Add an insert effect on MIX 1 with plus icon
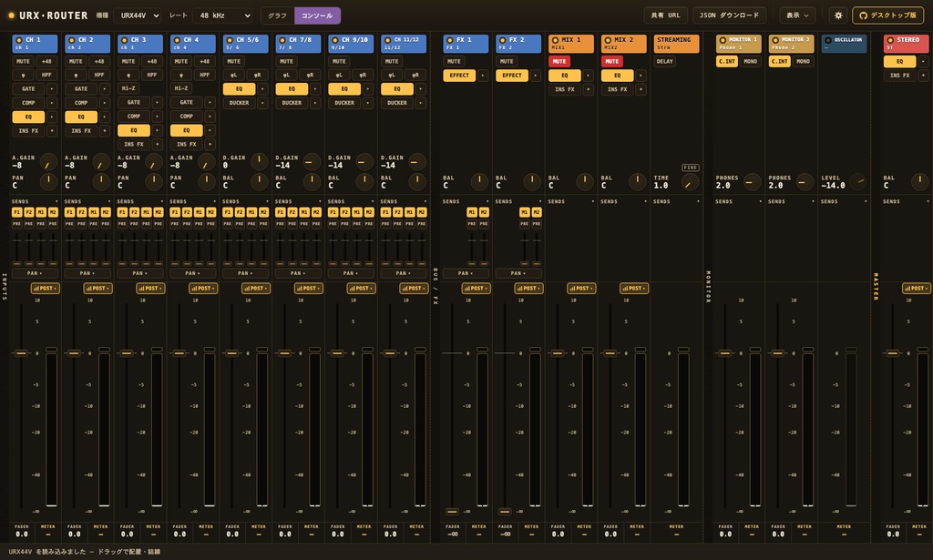Screen dimensions: 933x560 (x=588, y=89)
